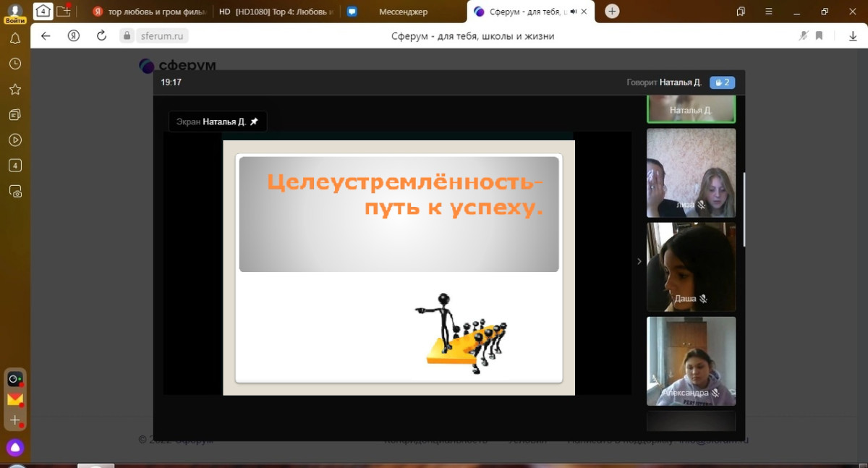The image size is (868, 468).
Task: Click the participants list vertical scrollbar
Action: point(744,210)
